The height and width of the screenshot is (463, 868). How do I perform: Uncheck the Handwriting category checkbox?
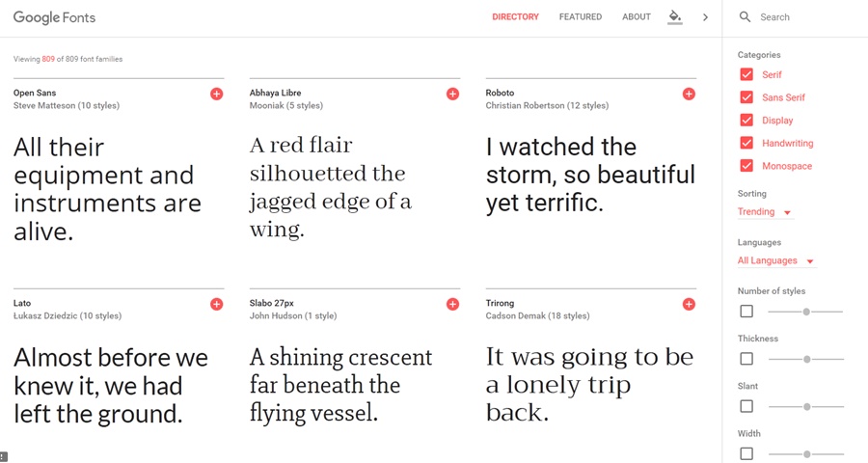pos(746,143)
